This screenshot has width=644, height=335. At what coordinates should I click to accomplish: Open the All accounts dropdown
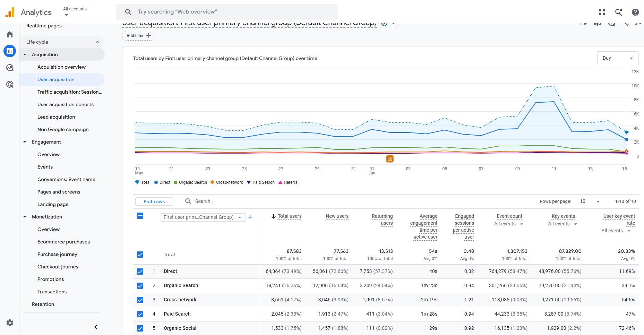pyautogui.click(x=75, y=12)
